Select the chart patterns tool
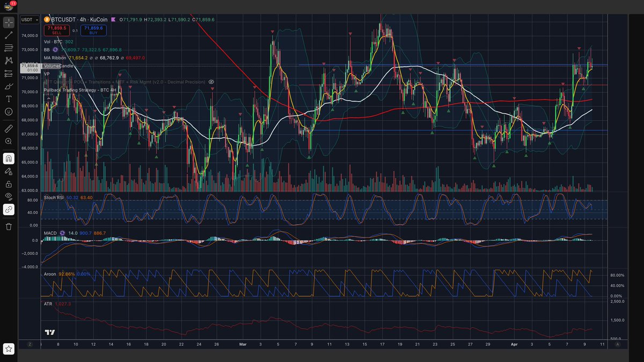This screenshot has width=644, height=362. [x=9, y=61]
